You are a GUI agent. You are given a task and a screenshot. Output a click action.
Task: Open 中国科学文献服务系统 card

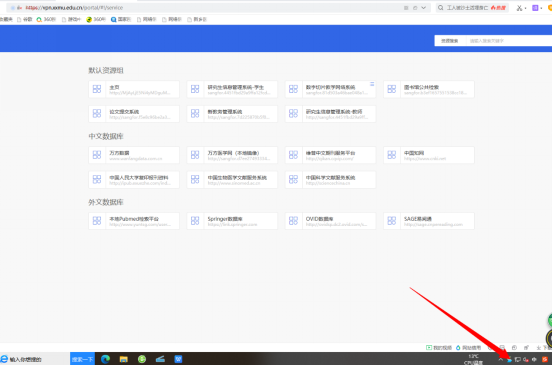pyautogui.click(x=330, y=180)
